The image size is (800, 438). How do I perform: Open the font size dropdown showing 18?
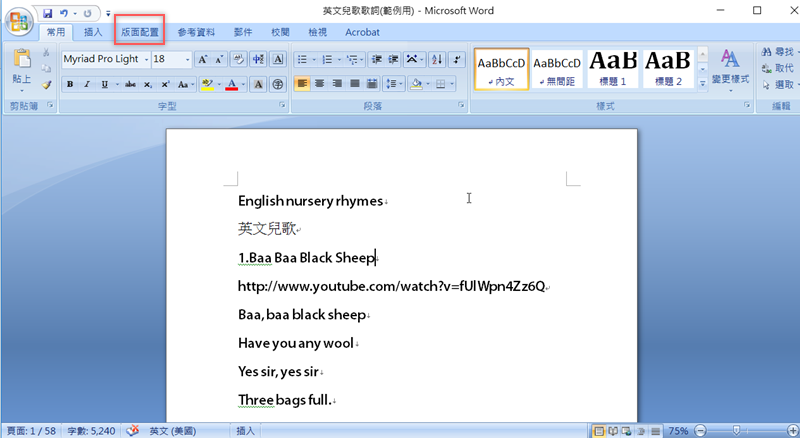click(186, 60)
